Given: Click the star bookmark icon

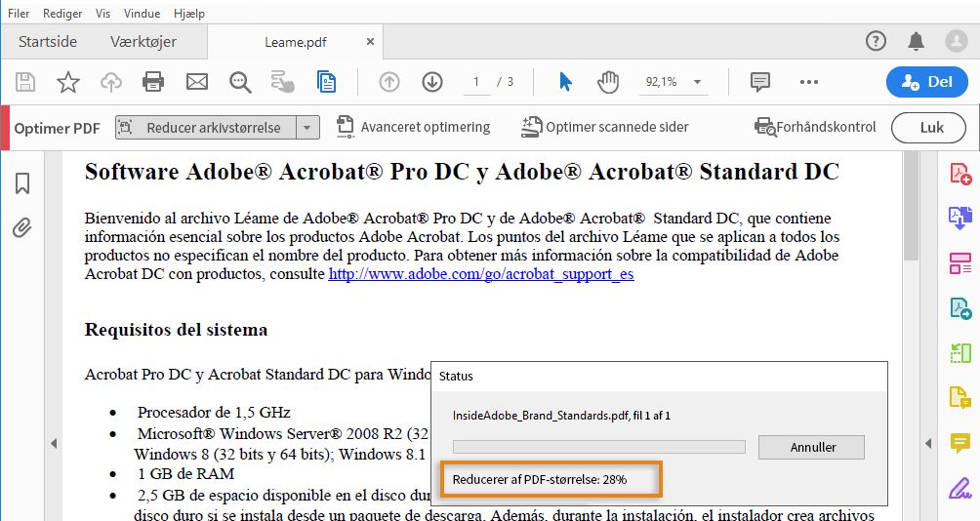Looking at the screenshot, I should (68, 82).
